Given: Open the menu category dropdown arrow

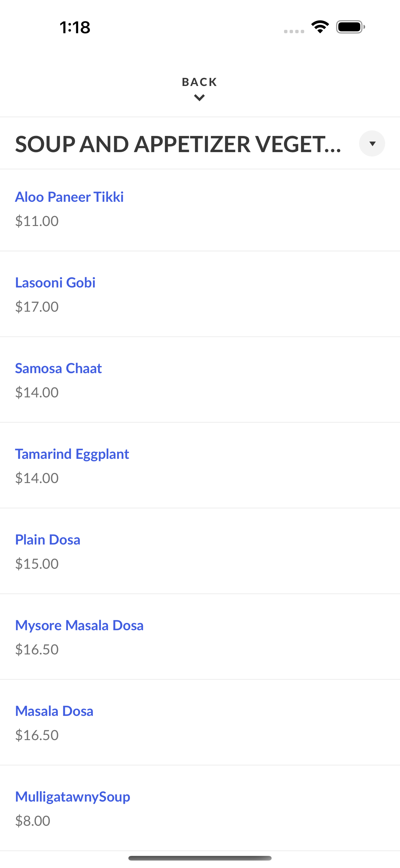Looking at the screenshot, I should pyautogui.click(x=372, y=143).
